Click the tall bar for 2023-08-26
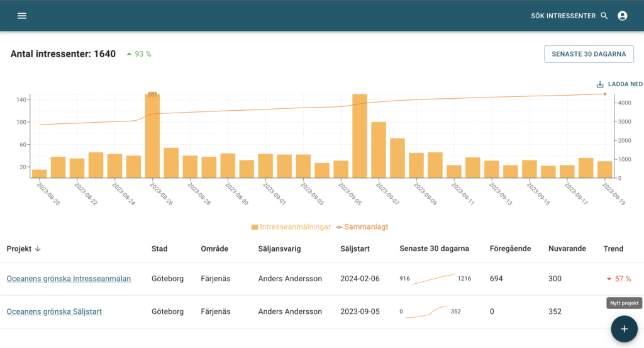Screen dimensions: 644x348 [152, 136]
